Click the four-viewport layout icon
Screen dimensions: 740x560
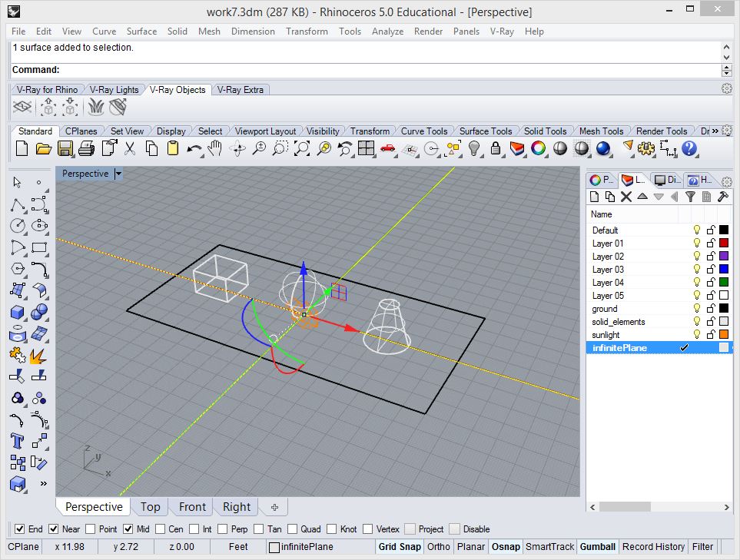click(x=367, y=149)
